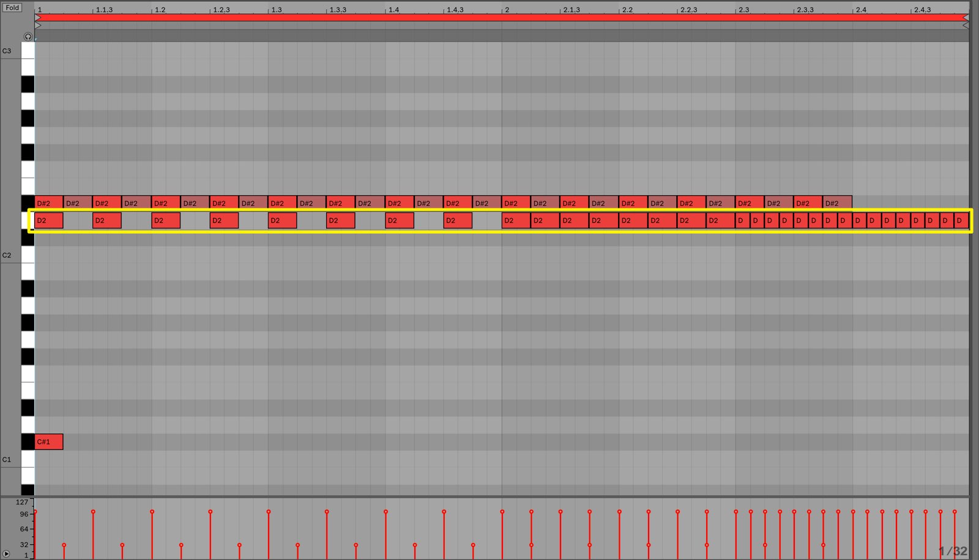Viewport: 979px width, 560px height.
Task: Select the short D note at position 2.3
Action: pos(743,220)
